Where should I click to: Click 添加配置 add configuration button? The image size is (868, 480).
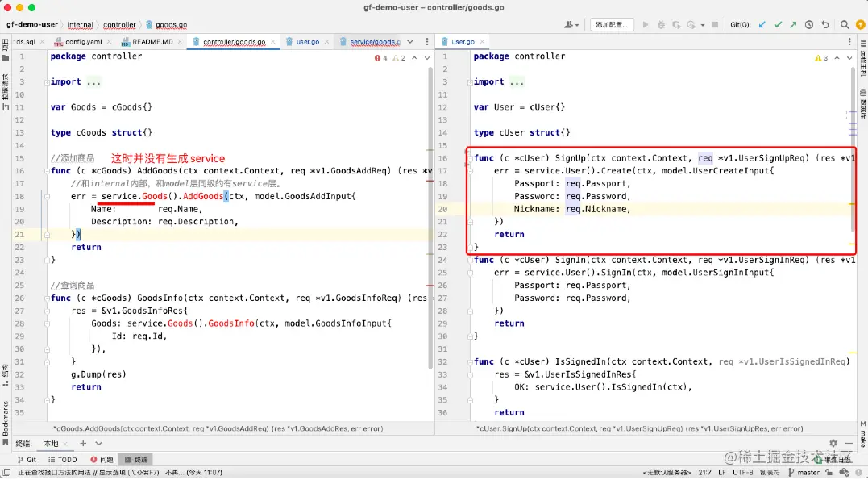pyautogui.click(x=612, y=25)
